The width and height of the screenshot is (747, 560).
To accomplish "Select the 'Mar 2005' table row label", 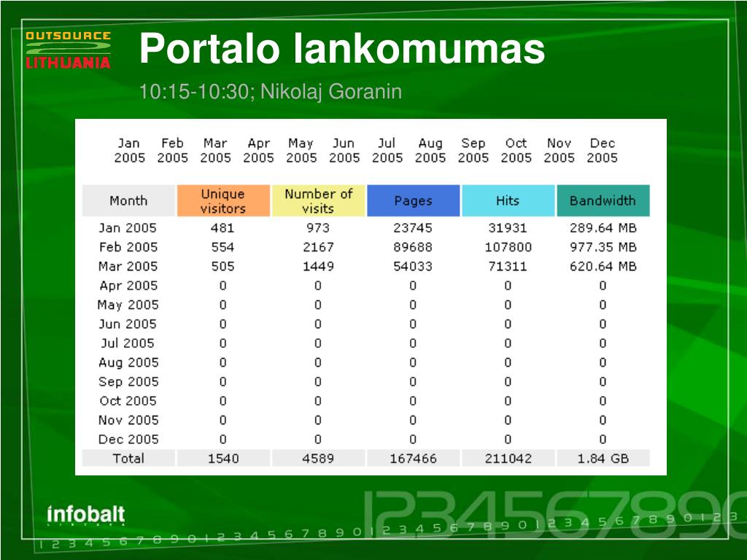I will point(128,266).
